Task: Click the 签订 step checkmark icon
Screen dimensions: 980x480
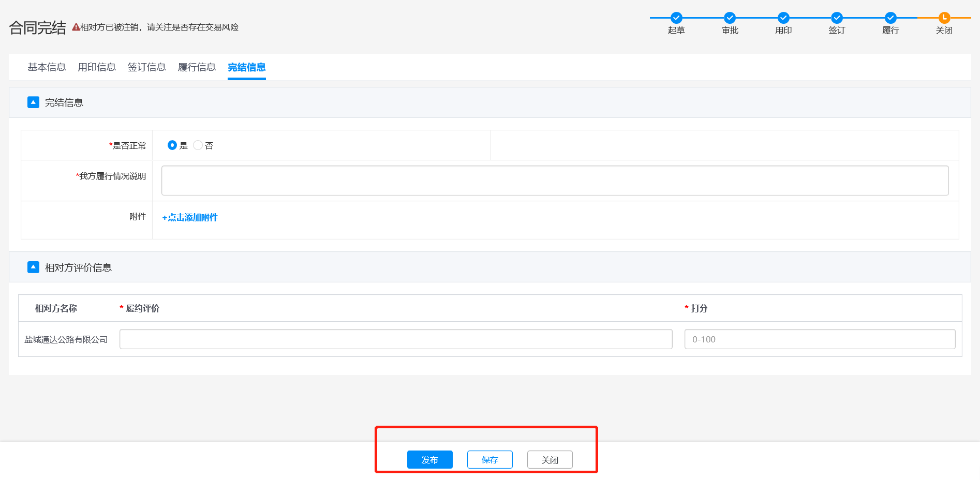Action: 837,18
